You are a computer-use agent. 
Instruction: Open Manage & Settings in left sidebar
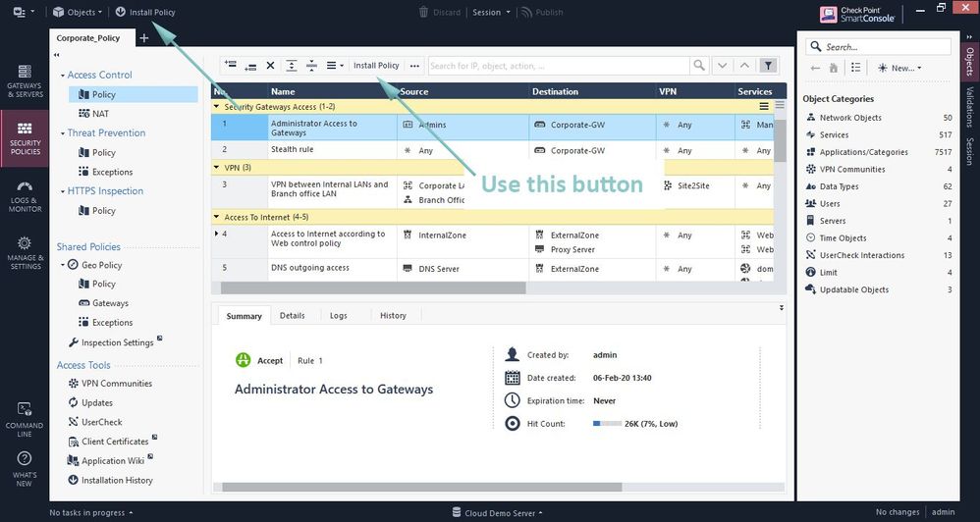(25, 253)
